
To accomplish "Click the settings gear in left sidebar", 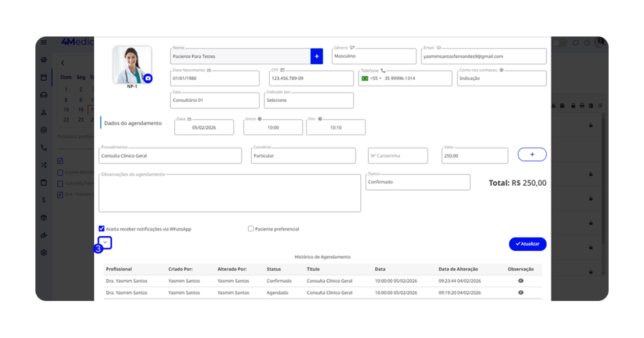I will (x=43, y=252).
